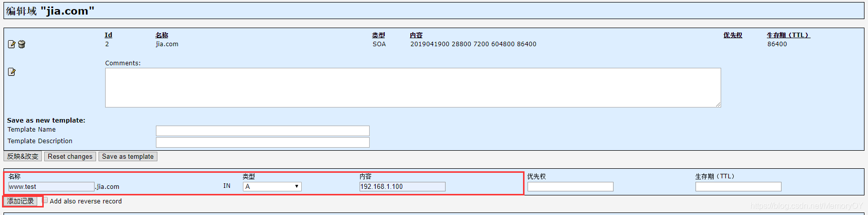Click the content field containing 192.168.1.100

(402, 187)
